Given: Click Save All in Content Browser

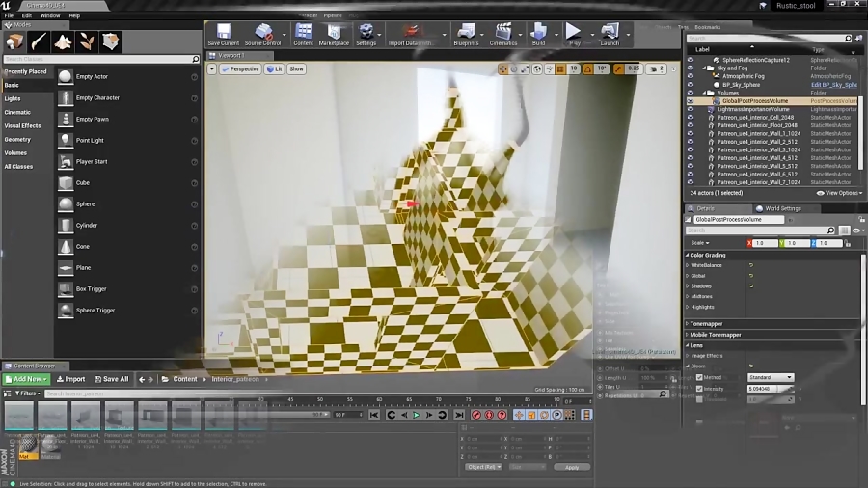Looking at the screenshot, I should [111, 379].
